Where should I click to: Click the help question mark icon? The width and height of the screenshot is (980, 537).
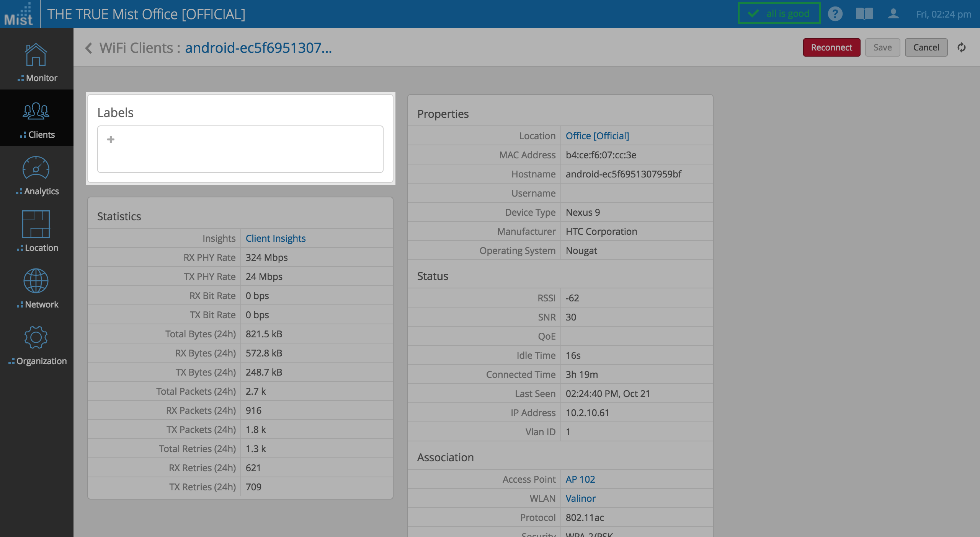(835, 14)
